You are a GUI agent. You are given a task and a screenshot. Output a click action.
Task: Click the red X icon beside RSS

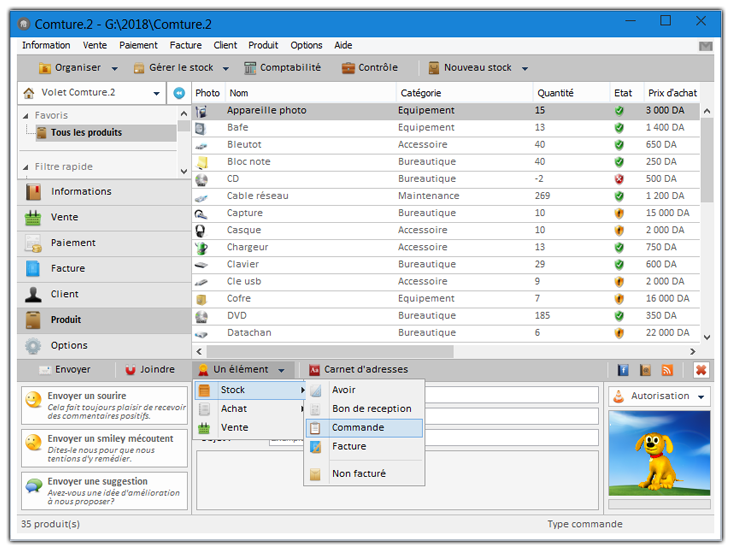point(701,370)
